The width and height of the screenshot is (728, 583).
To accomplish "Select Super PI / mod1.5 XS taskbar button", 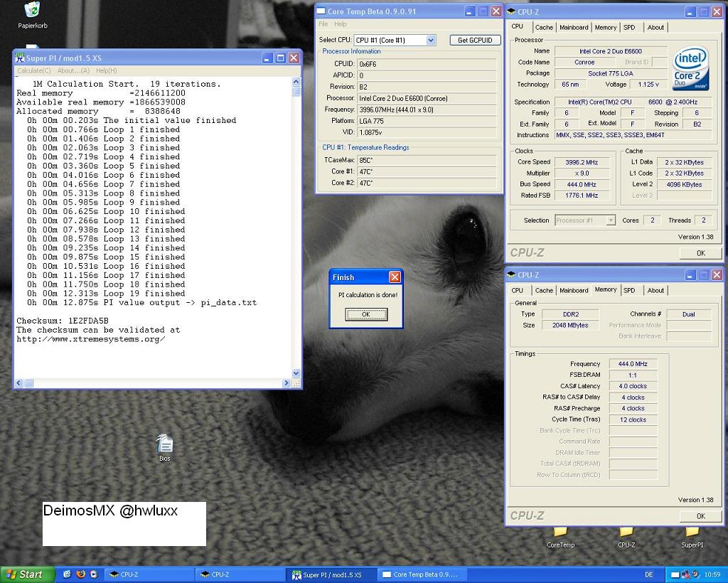I will [x=331, y=574].
